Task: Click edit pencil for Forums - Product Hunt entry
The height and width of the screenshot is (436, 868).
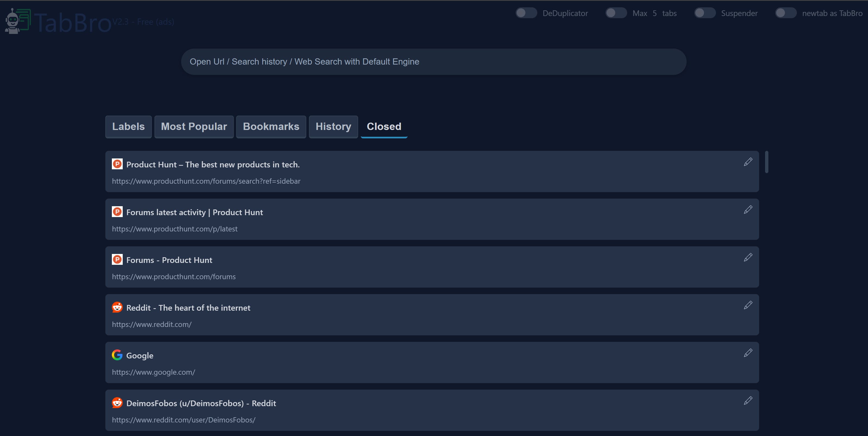Action: 748,257
